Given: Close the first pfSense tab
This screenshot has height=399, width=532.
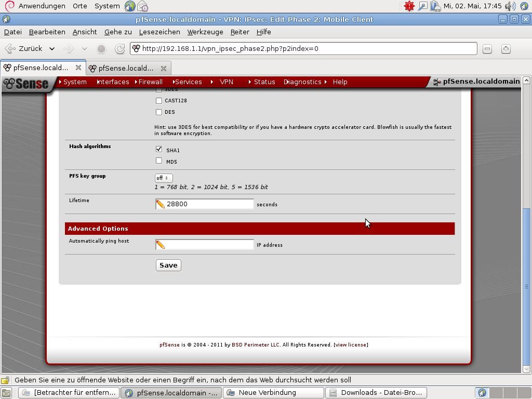Looking at the screenshot, I should point(78,68).
